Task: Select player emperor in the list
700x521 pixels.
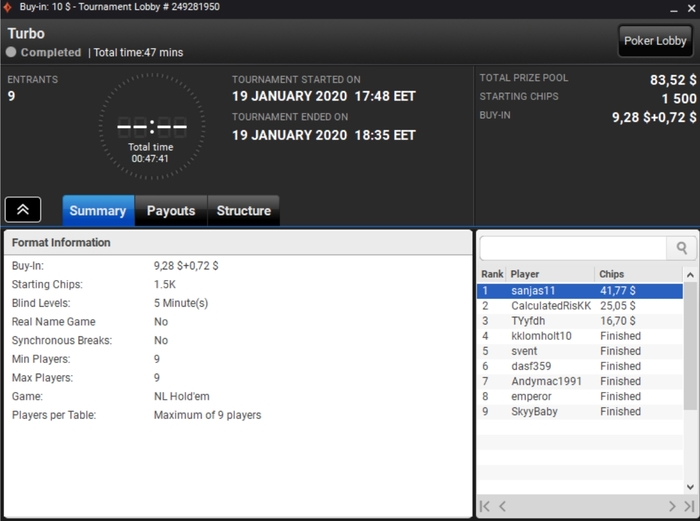Action: point(580,397)
